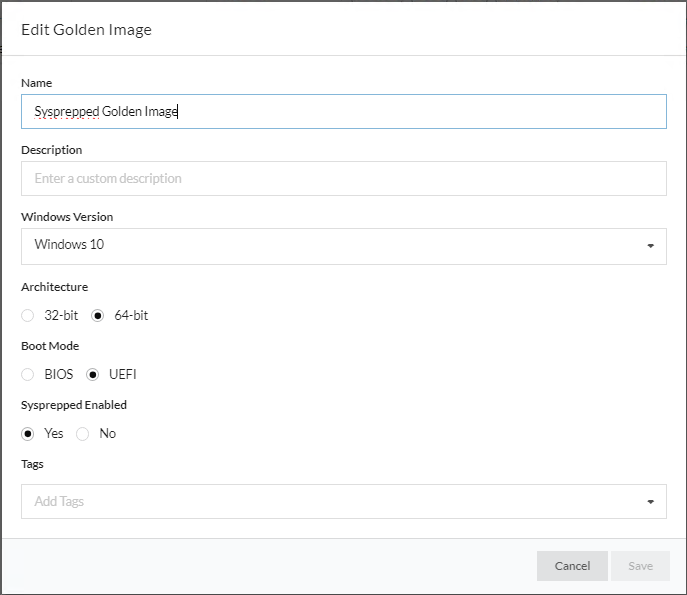Select the 64-bit architecture option
This screenshot has height=595, width=687.
coord(97,315)
